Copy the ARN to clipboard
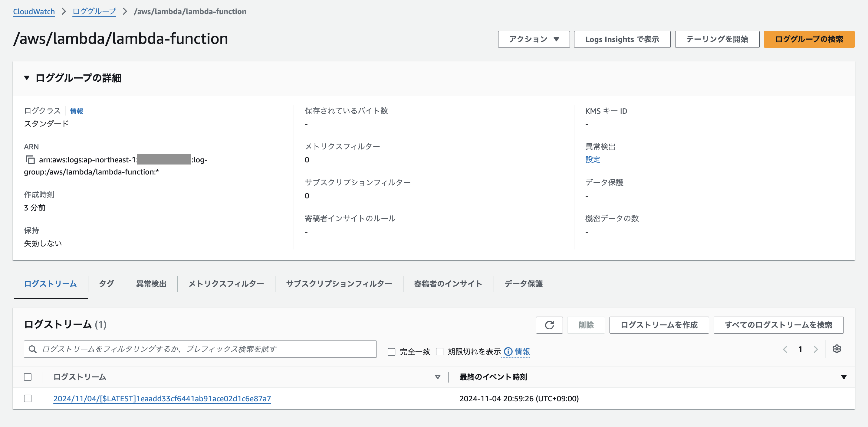The image size is (868, 427). (31, 160)
